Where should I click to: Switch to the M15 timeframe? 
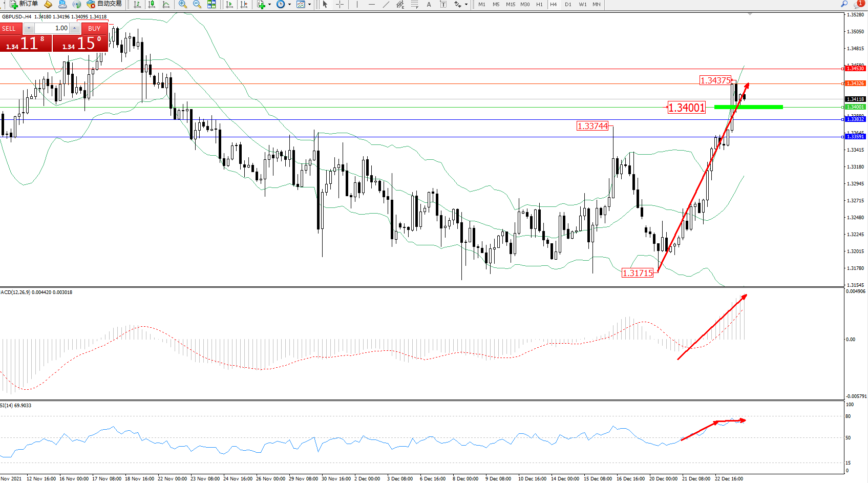click(511, 4)
